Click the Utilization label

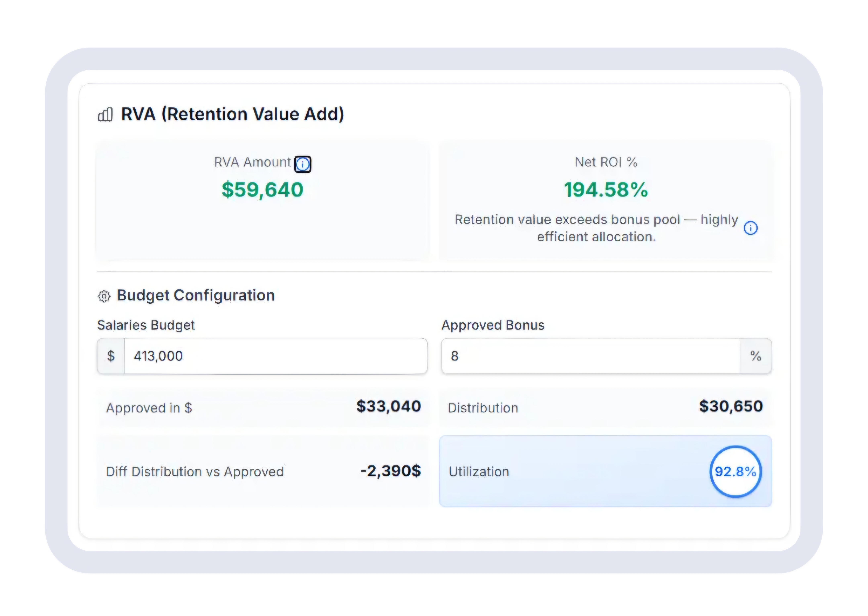pyautogui.click(x=479, y=471)
